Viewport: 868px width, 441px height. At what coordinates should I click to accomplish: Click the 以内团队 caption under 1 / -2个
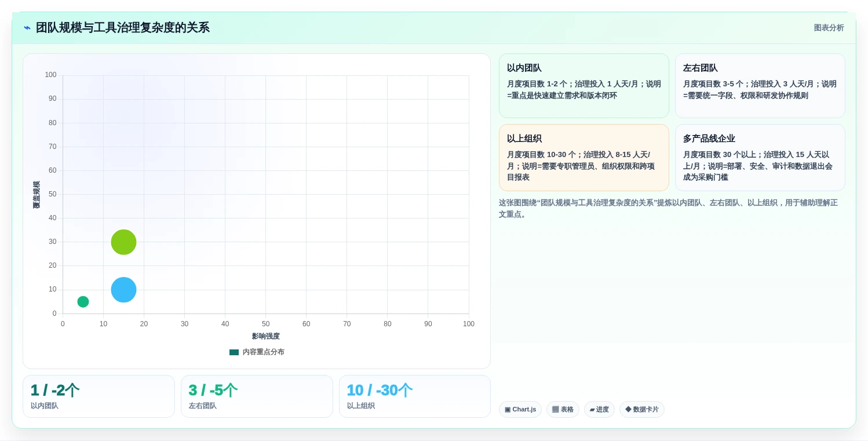[x=45, y=406]
